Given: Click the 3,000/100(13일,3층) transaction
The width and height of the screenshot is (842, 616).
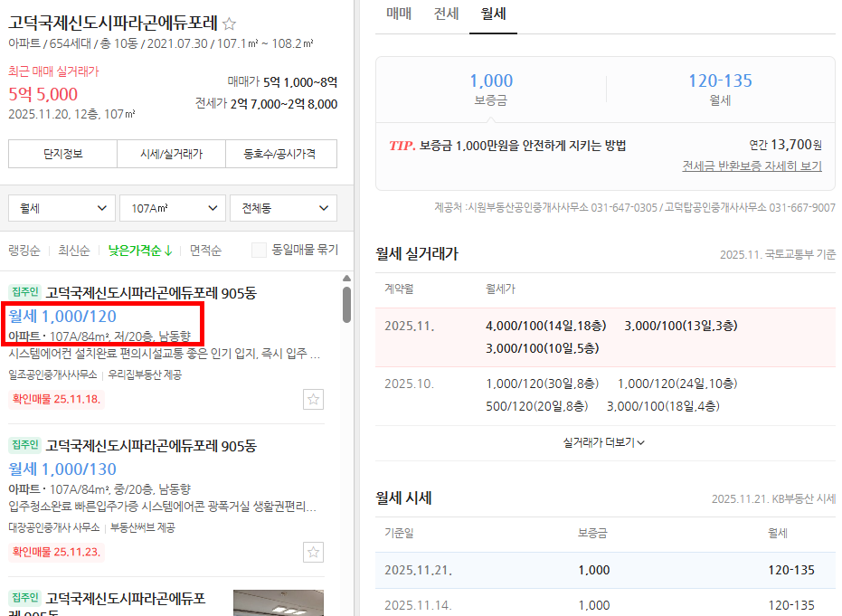Looking at the screenshot, I should point(681,326).
